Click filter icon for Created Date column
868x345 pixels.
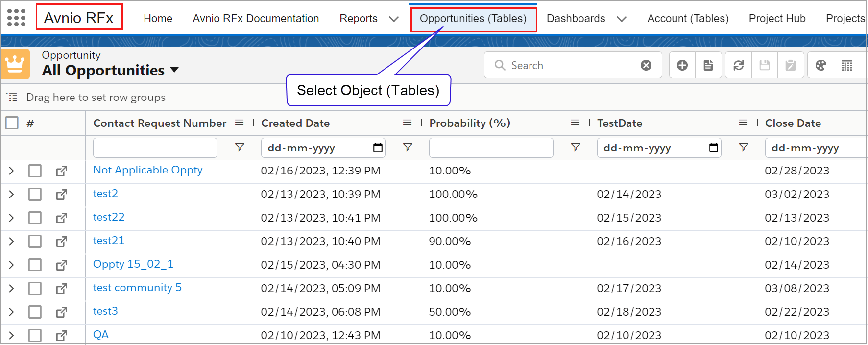click(407, 148)
